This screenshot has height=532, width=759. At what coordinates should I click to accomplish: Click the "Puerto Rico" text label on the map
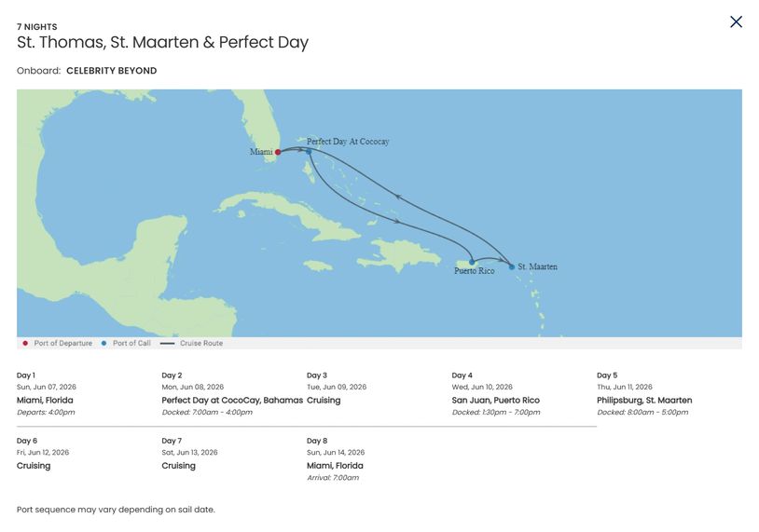[475, 271]
